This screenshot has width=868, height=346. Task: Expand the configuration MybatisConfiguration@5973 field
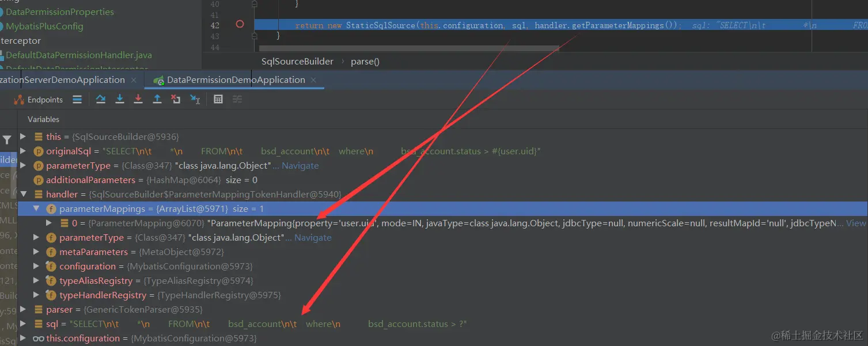click(x=36, y=266)
